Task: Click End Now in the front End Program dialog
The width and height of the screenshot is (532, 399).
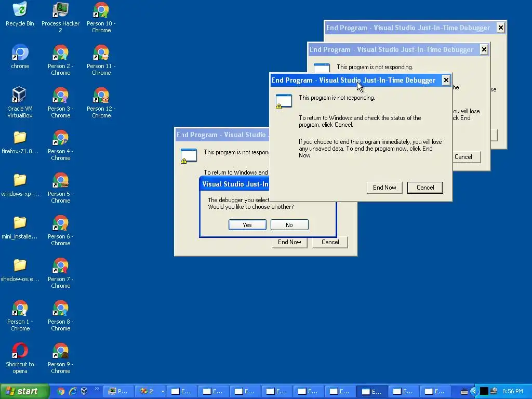Action: coord(384,188)
